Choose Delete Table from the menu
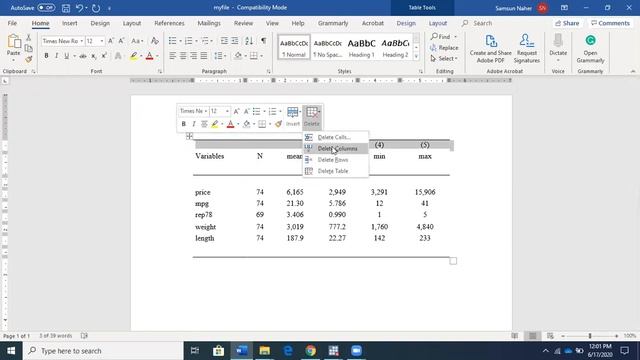Image resolution: width=640 pixels, height=360 pixels. (x=336, y=171)
